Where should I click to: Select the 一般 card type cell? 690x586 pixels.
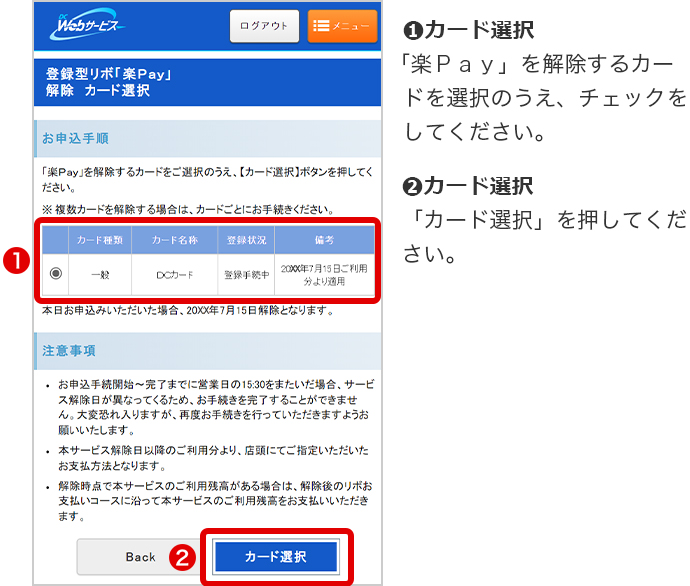pyautogui.click(x=100, y=273)
